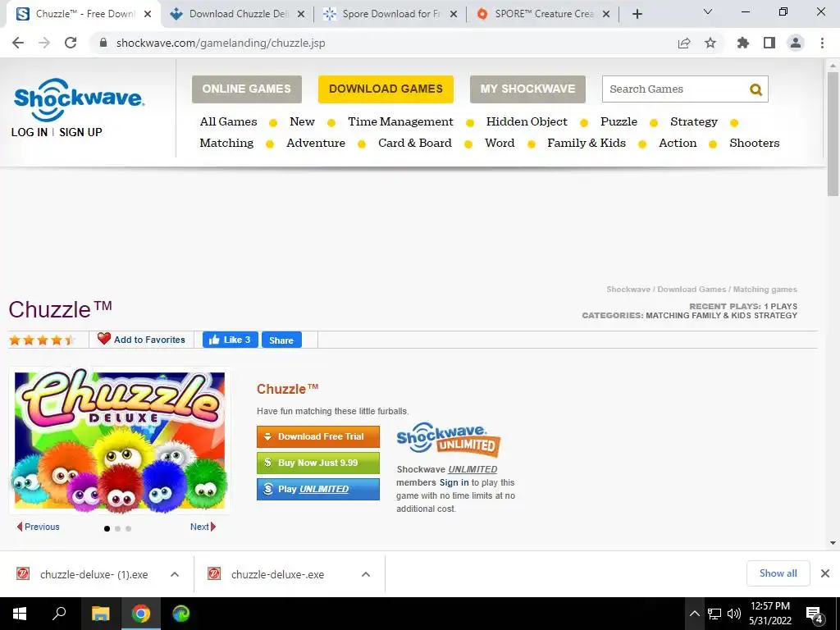Expand options for chuzzle-deluxe-.exe download
The width and height of the screenshot is (840, 630).
coord(366,574)
